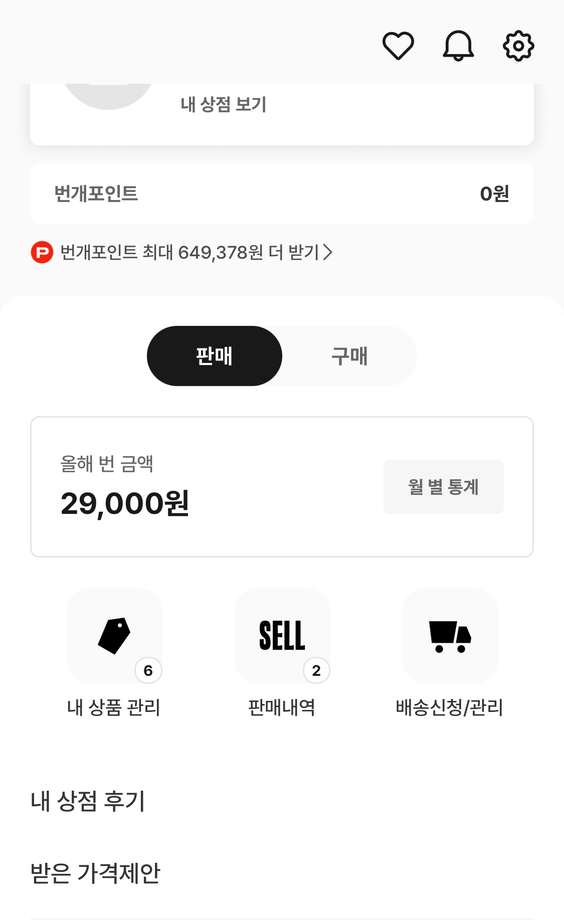Screen dimensions: 564x924
Task: Open the 번개포인트 balance row
Action: 282,194
